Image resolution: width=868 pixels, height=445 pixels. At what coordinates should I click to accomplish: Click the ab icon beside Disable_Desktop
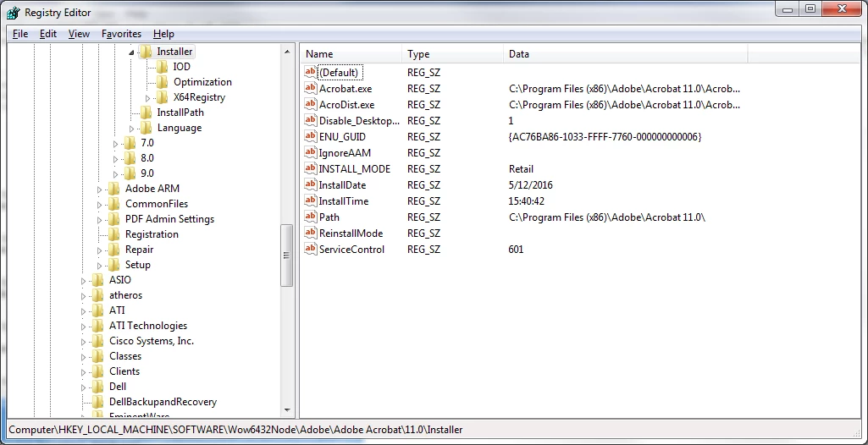(x=311, y=120)
